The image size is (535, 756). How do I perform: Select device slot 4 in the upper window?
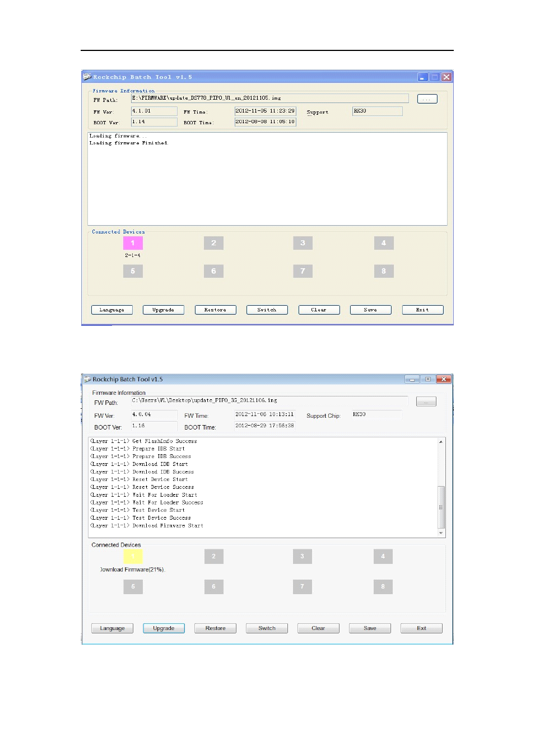point(384,243)
